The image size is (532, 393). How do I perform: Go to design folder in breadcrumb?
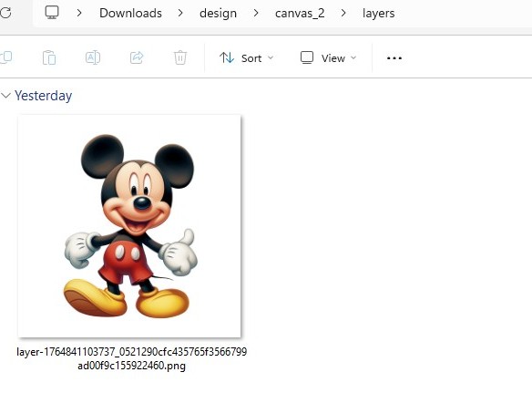tap(218, 14)
